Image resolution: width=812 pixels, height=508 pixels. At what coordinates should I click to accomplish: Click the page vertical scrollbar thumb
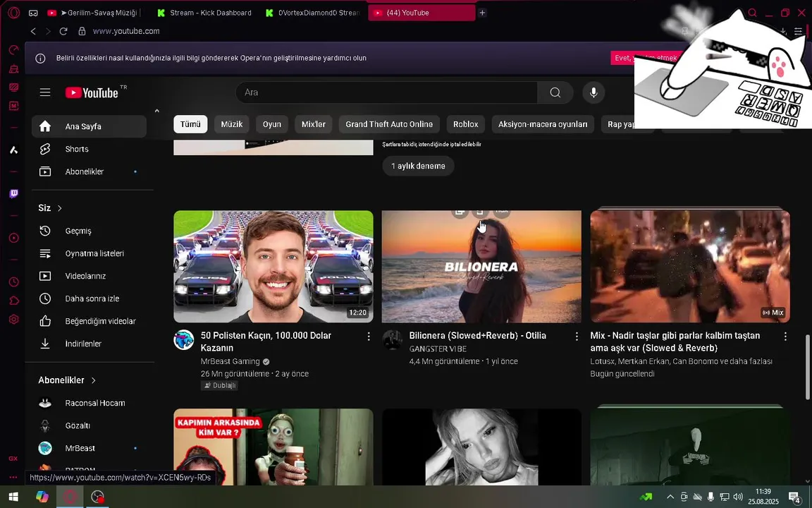(808, 366)
